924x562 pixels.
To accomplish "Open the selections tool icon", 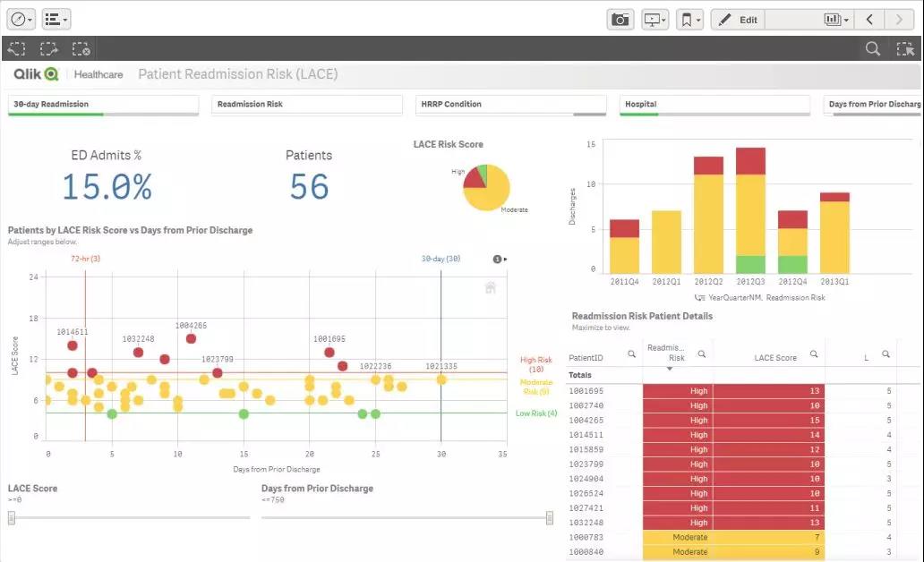I will 904,49.
